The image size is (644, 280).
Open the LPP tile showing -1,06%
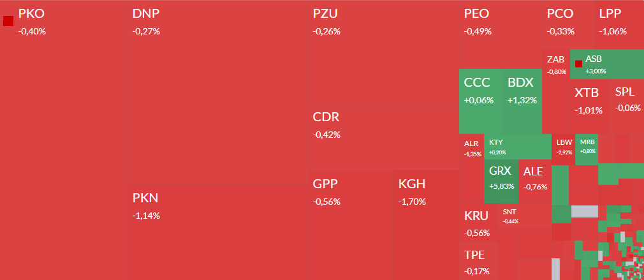pyautogui.click(x=619, y=25)
